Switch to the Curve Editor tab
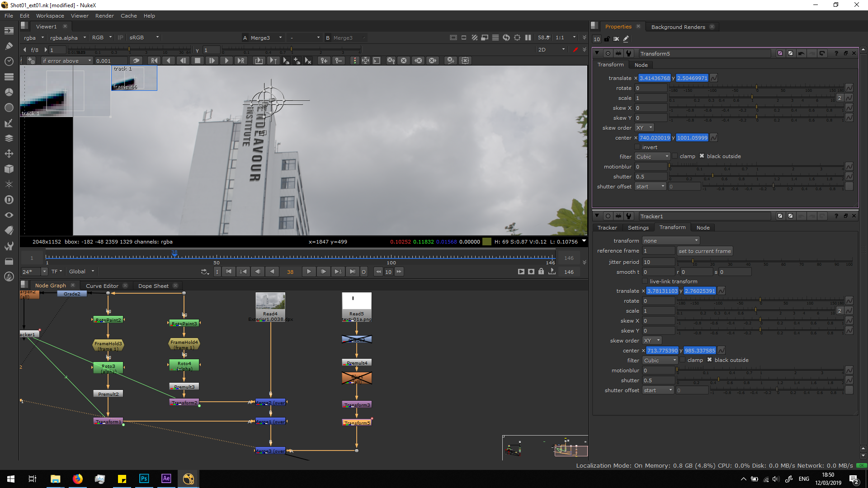The width and height of the screenshot is (868, 488). (x=102, y=286)
